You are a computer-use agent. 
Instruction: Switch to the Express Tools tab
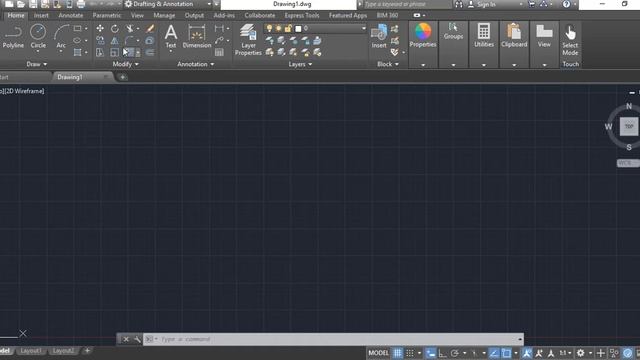tap(302, 16)
